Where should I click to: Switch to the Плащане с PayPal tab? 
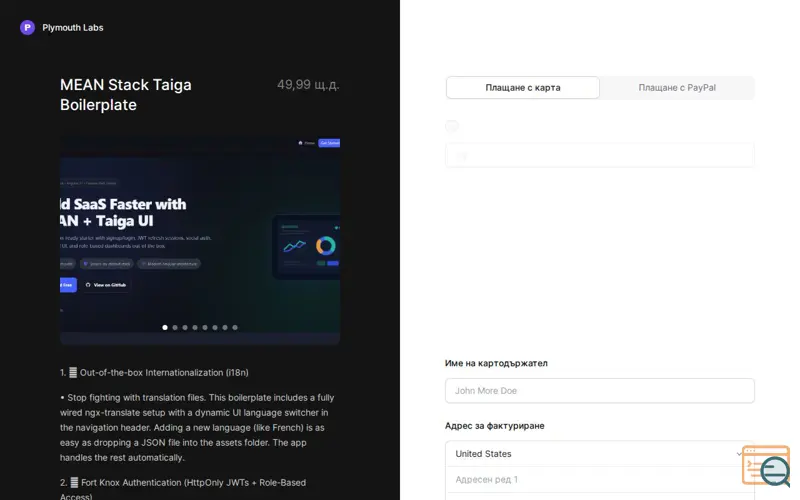tap(677, 88)
